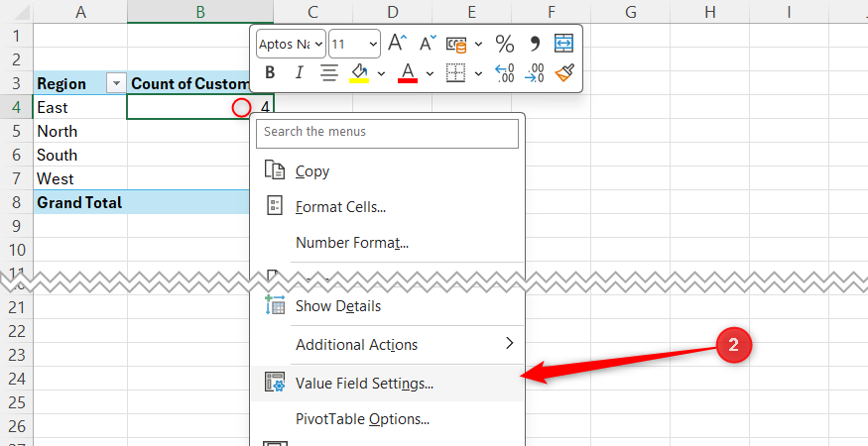Viewport: 868px width, 446px height.
Task: Click Search the menus field
Action: (387, 132)
